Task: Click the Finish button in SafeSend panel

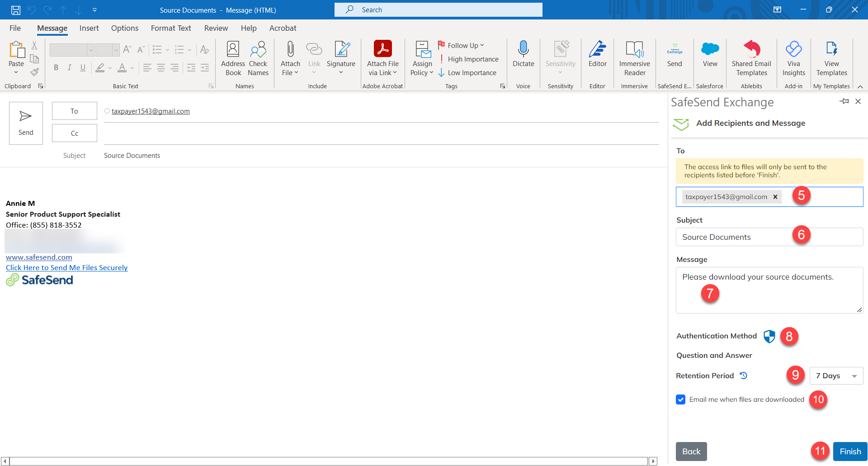Action: point(850,451)
